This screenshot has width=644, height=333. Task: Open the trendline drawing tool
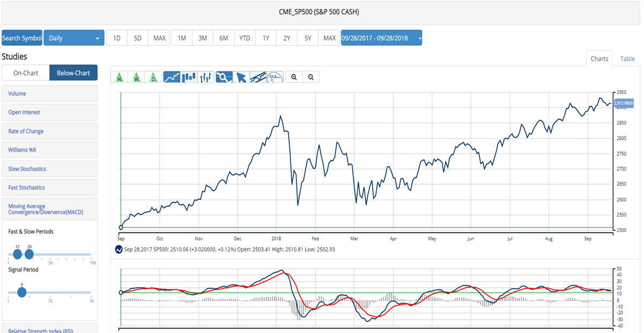click(x=257, y=77)
